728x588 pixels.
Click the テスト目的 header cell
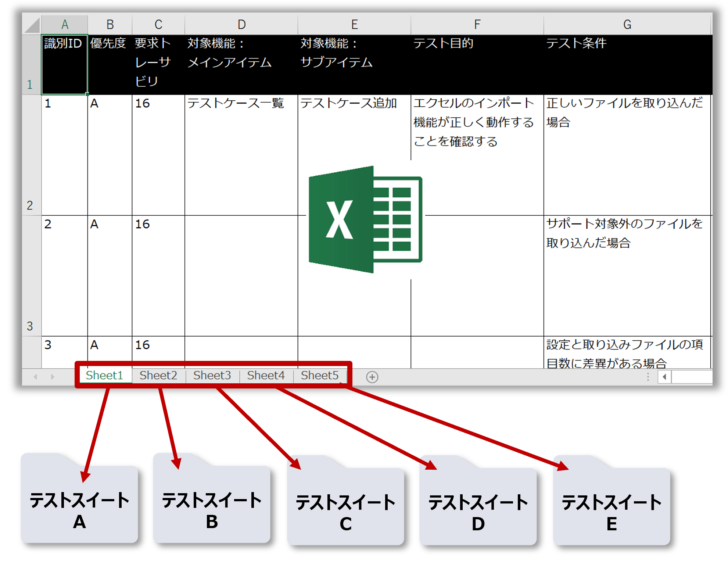click(477, 65)
